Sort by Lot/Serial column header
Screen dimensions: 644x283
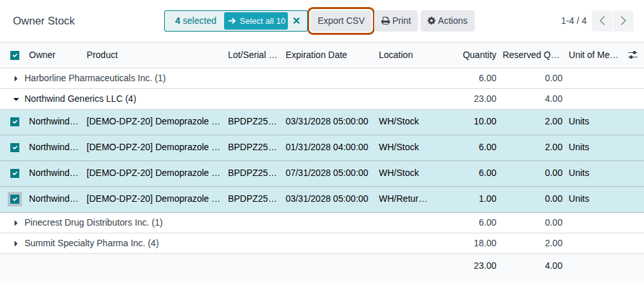252,55
